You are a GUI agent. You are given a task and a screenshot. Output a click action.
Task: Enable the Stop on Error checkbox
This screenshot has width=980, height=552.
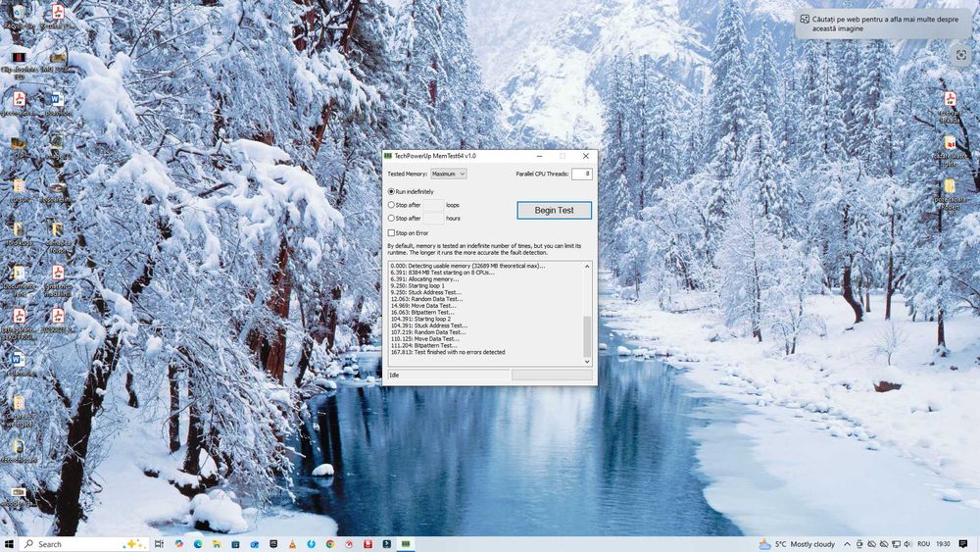(x=391, y=232)
